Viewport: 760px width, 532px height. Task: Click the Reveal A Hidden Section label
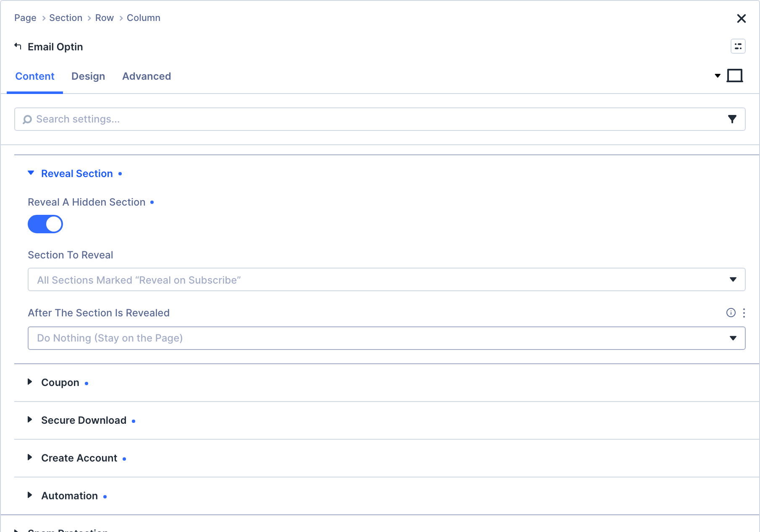click(86, 202)
